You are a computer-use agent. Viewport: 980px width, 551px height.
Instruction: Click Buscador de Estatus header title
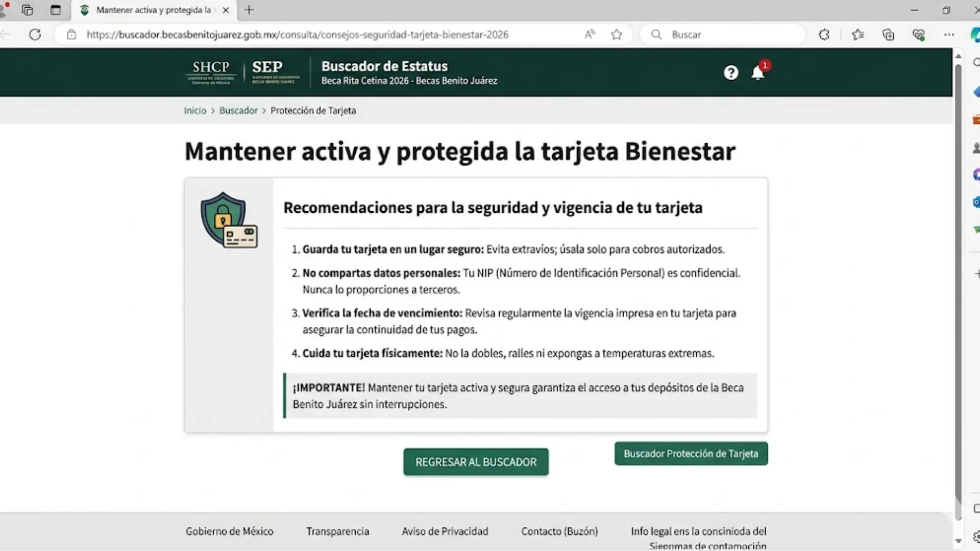click(384, 66)
